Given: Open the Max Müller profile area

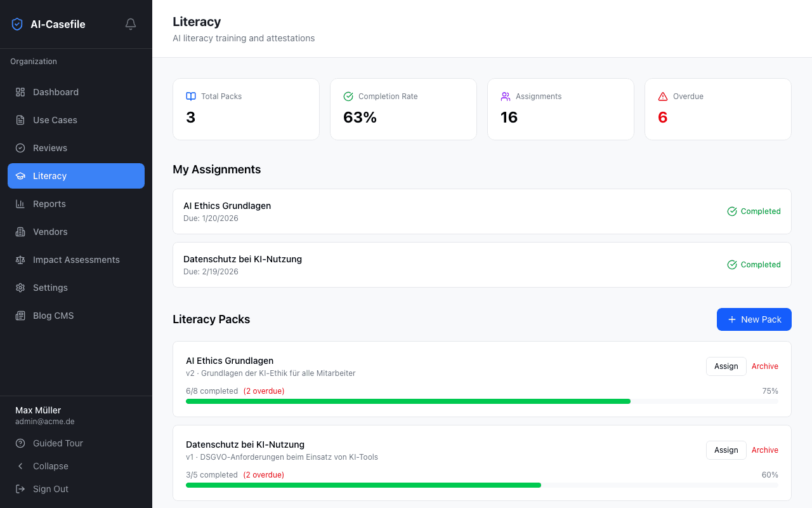Looking at the screenshot, I should tap(44, 415).
